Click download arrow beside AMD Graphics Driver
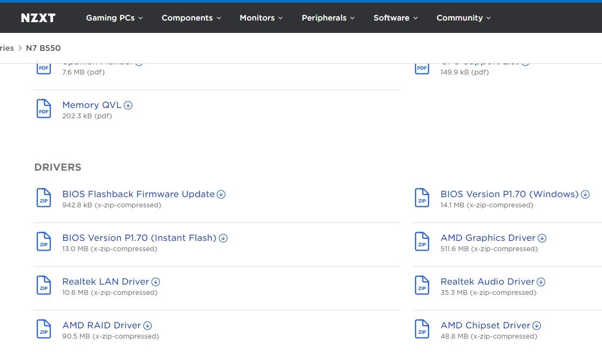Viewport: 602px width, 364px height. (542, 238)
